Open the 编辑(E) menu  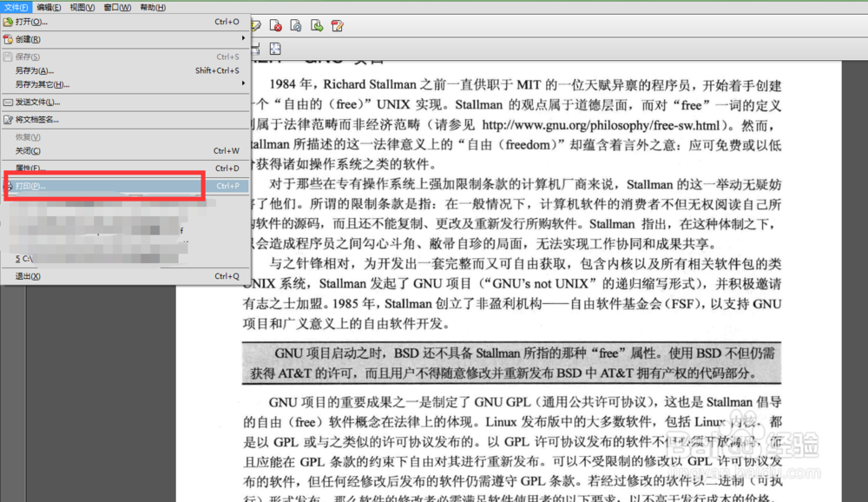(49, 7)
